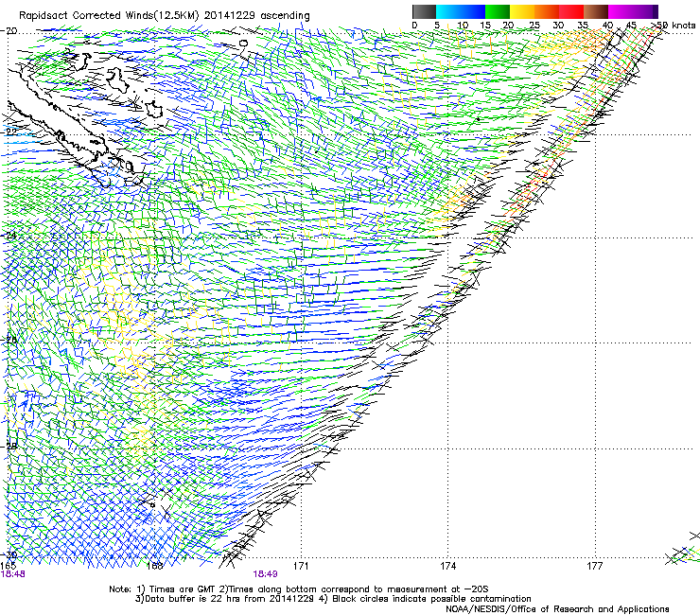
Task: Click the legend scale value '30'
Action: 558,26
